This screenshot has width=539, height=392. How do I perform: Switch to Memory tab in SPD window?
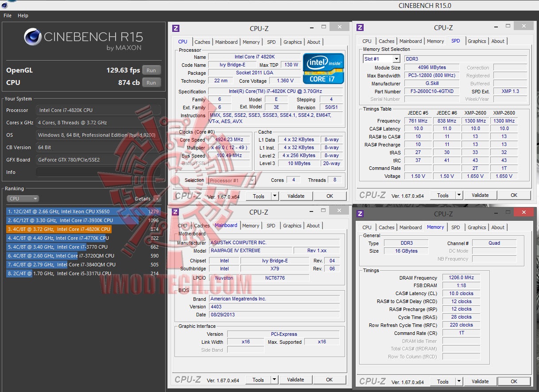pos(435,41)
